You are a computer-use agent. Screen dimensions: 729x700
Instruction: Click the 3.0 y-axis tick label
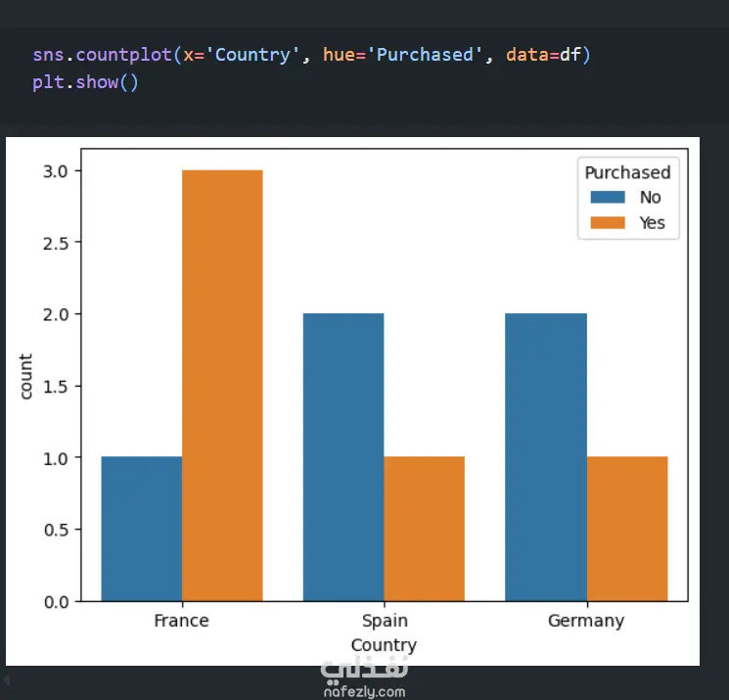(56, 171)
